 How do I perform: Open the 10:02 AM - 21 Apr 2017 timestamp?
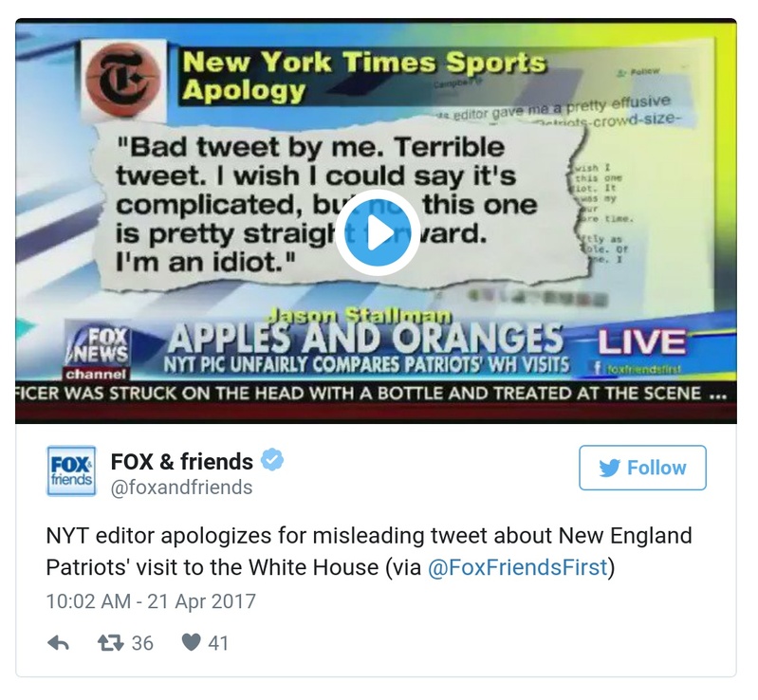pyautogui.click(x=151, y=601)
